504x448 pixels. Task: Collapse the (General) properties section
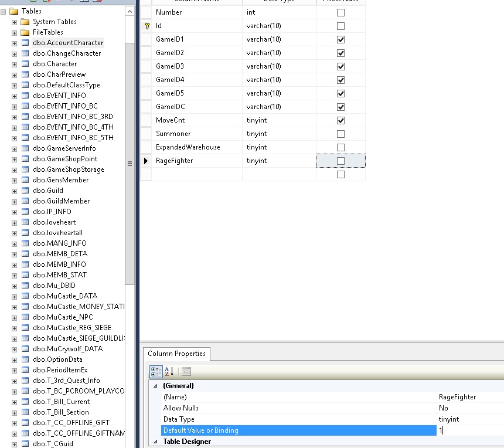[155, 386]
